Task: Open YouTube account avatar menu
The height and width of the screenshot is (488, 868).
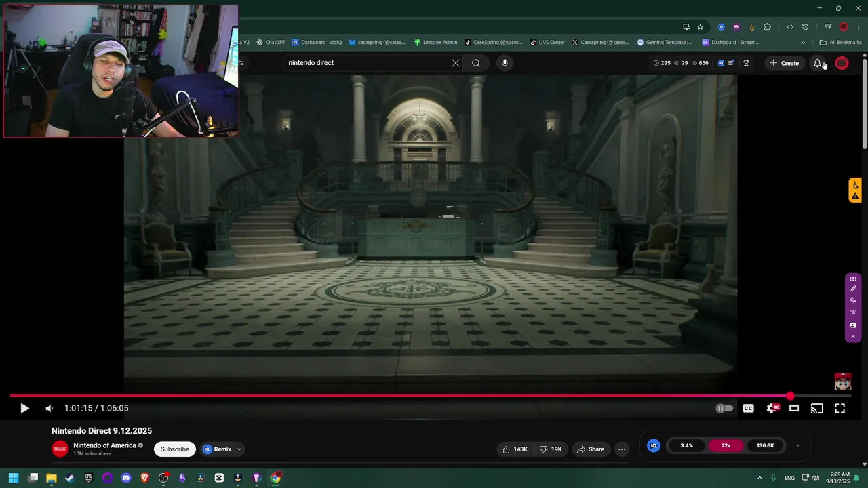Action: click(842, 63)
